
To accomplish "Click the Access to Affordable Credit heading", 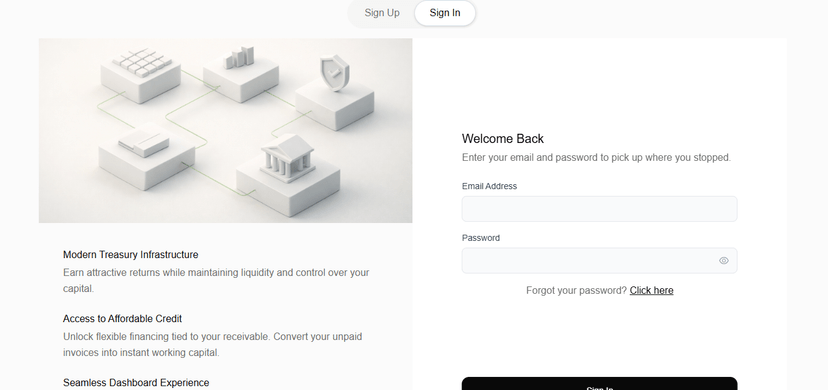I will click(122, 319).
